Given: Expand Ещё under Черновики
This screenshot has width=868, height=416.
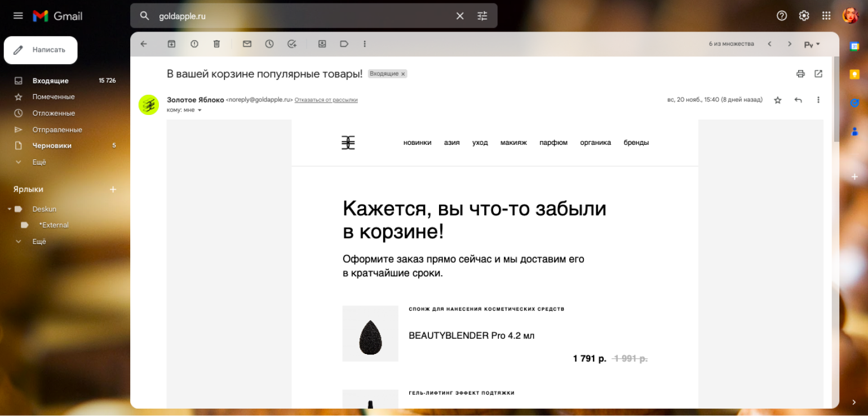Looking at the screenshot, I should (x=39, y=162).
